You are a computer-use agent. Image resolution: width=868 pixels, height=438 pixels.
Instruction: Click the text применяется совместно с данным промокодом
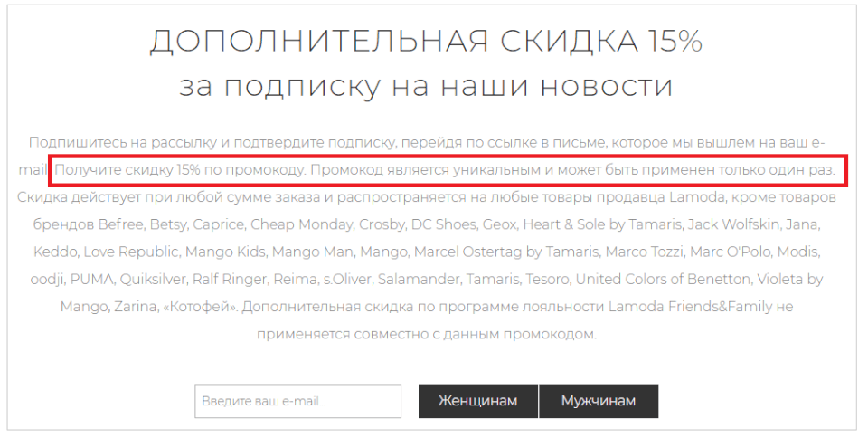coord(426,334)
